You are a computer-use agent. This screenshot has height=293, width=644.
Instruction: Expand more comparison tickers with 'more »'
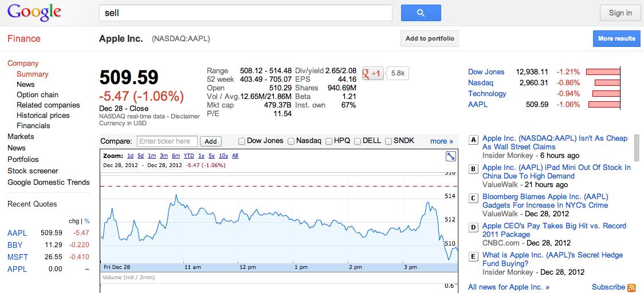442,141
